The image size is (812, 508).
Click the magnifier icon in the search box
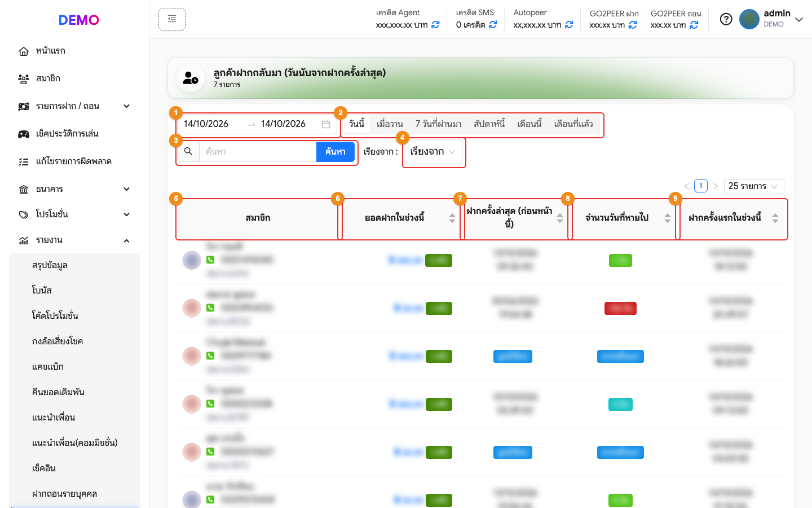pos(188,151)
